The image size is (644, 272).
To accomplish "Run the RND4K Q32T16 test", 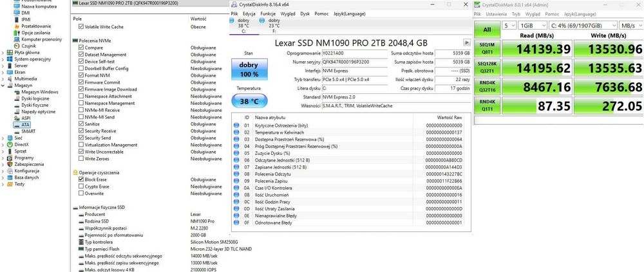I will [487, 87].
